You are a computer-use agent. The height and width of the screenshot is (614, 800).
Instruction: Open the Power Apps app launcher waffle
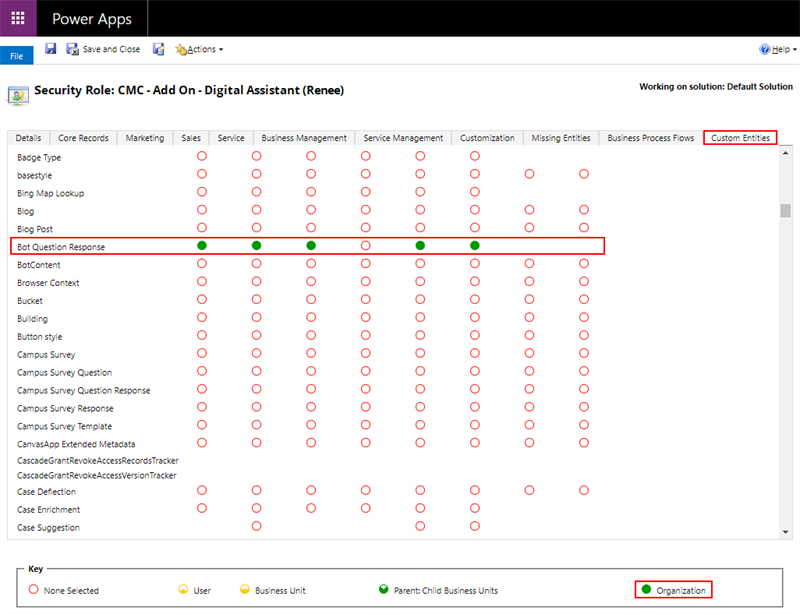coord(18,18)
